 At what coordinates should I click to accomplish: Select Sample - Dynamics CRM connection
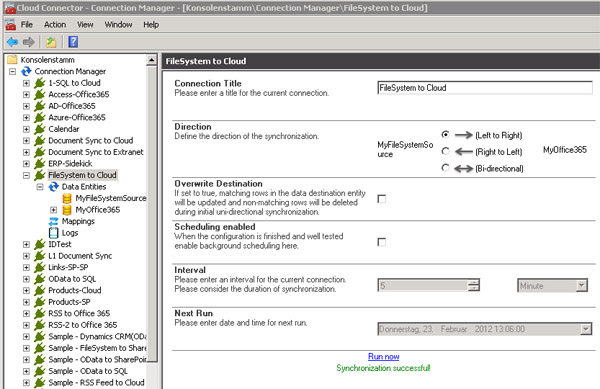pyautogui.click(x=97, y=337)
